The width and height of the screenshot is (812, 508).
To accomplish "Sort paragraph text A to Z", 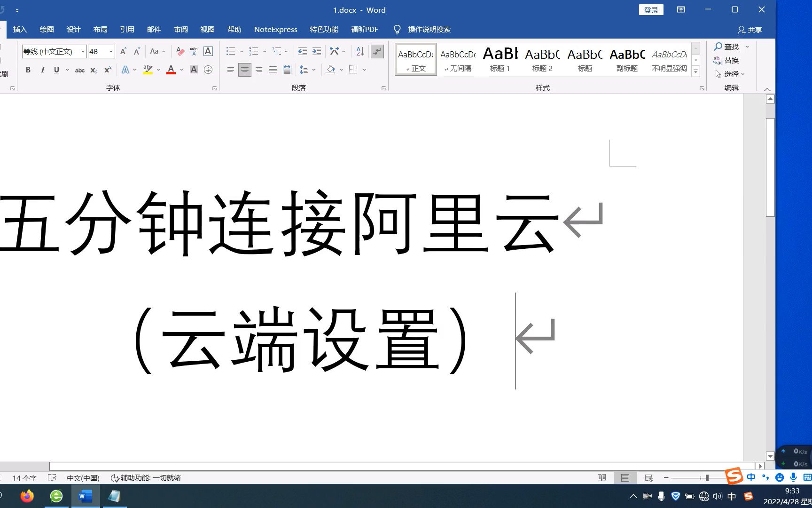I will [x=360, y=51].
